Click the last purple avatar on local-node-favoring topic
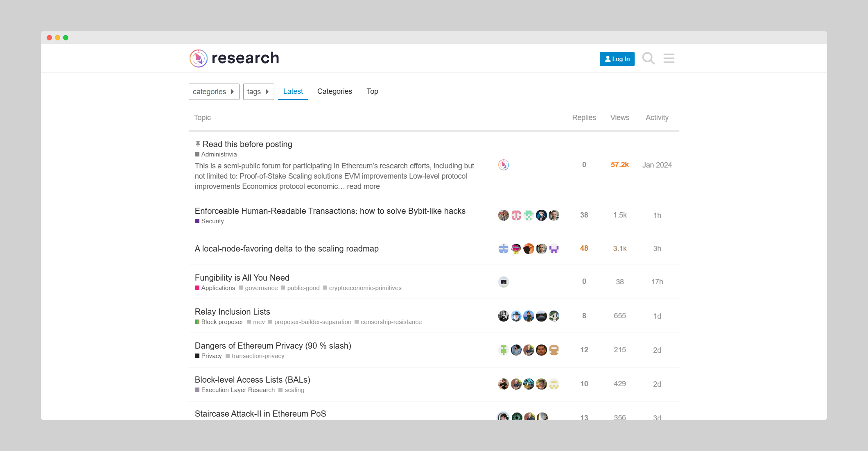The height and width of the screenshot is (451, 868). pyautogui.click(x=554, y=249)
